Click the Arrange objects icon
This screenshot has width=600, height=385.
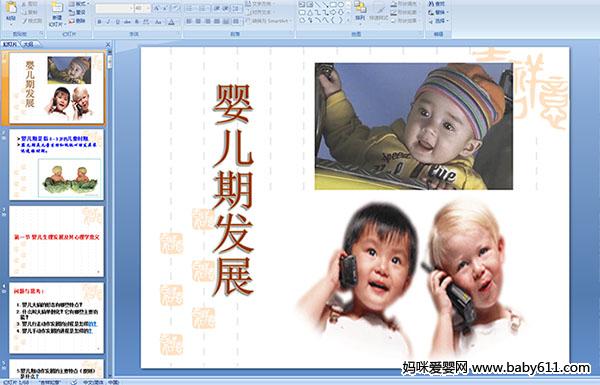click(x=360, y=11)
